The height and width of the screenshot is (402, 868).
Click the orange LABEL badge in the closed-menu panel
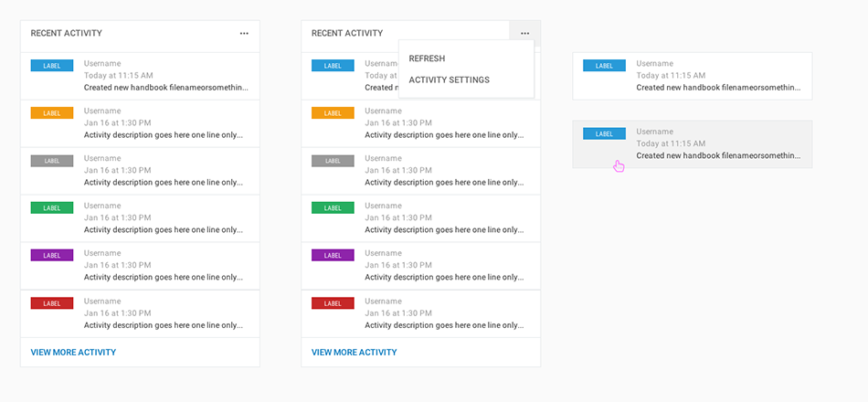52,113
